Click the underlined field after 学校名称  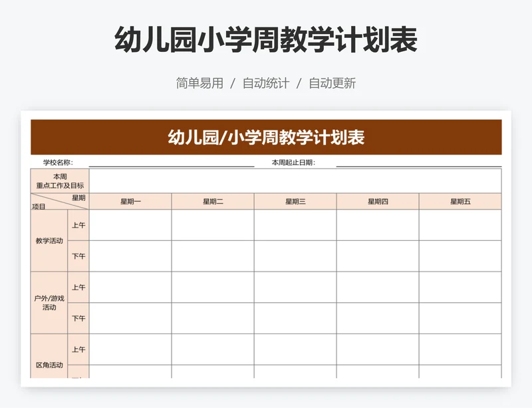[x=172, y=162]
